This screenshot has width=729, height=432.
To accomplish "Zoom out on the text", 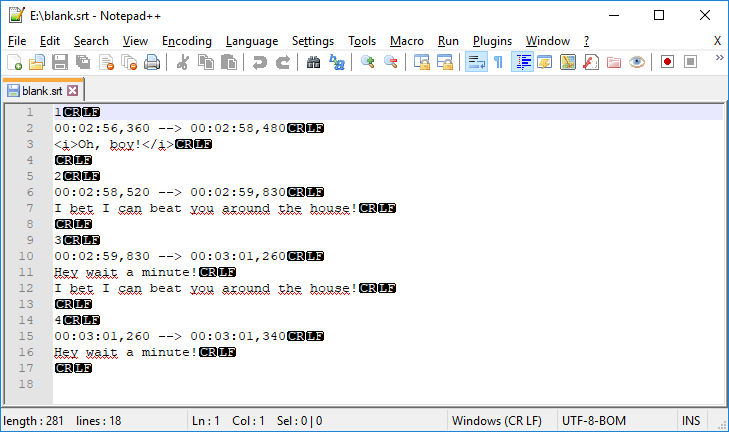I will coord(391,62).
